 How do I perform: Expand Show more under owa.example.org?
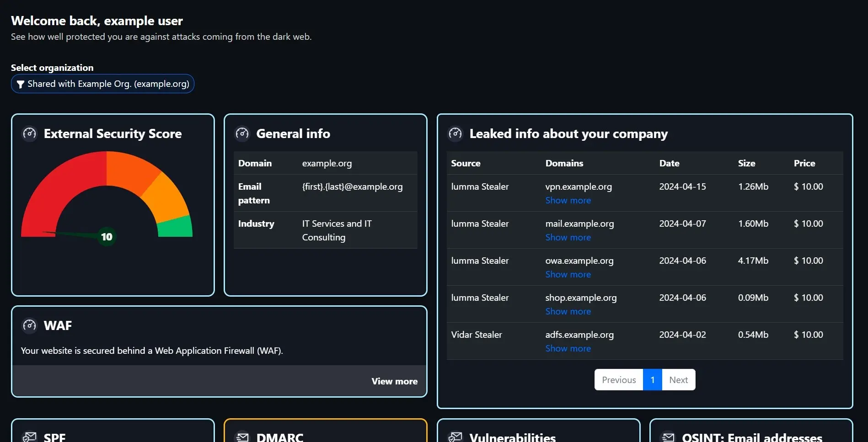(x=568, y=274)
